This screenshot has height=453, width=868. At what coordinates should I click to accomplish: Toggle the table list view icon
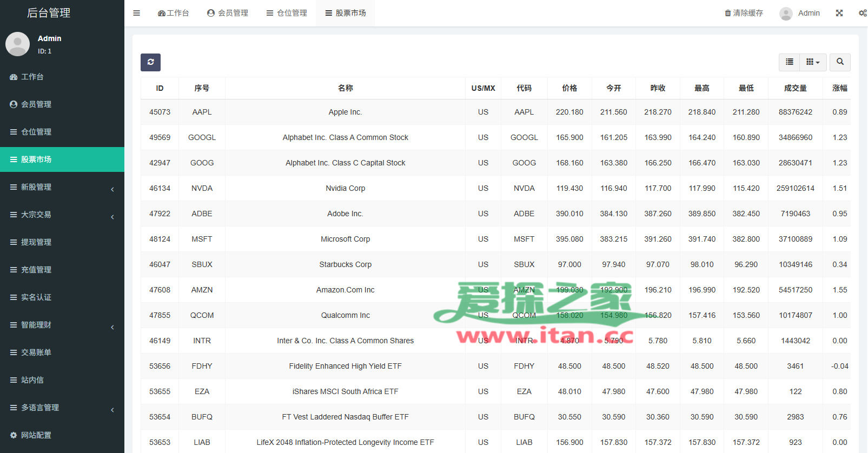click(790, 62)
